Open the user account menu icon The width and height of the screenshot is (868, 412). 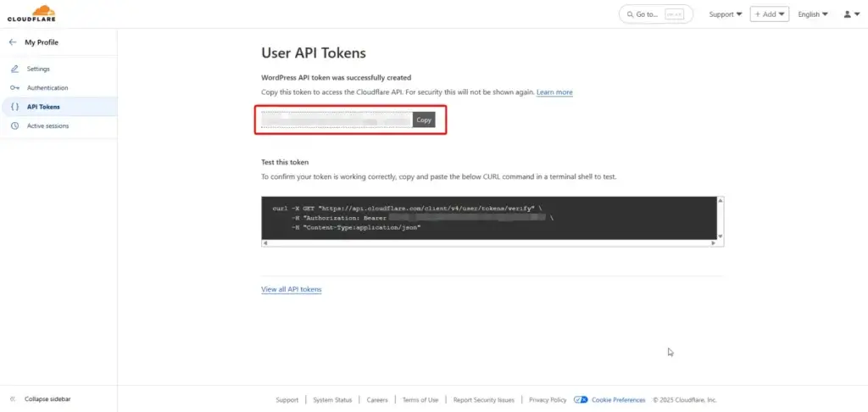pyautogui.click(x=851, y=14)
